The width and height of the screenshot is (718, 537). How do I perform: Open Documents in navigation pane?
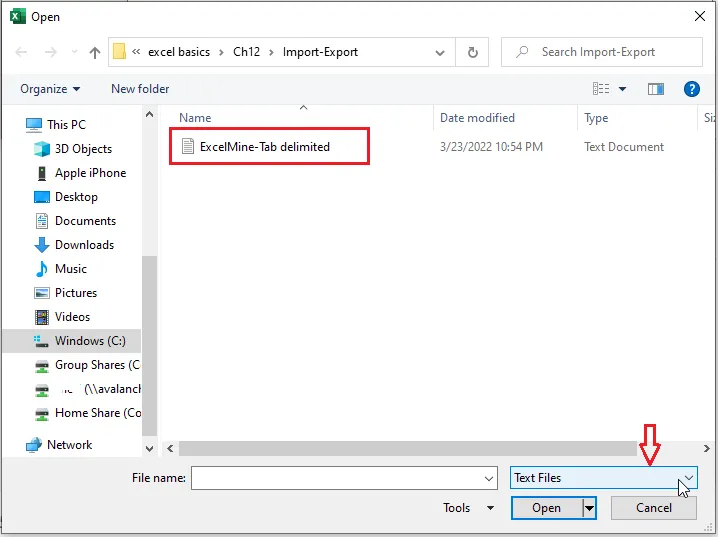point(75,221)
